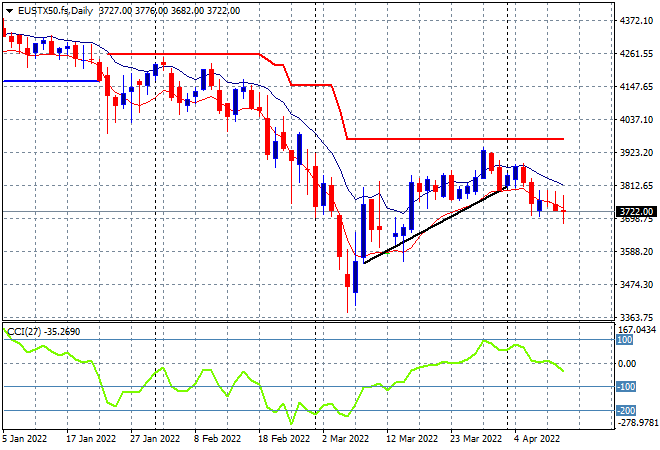Click the 27 Jan 2022 date label

(x=154, y=439)
